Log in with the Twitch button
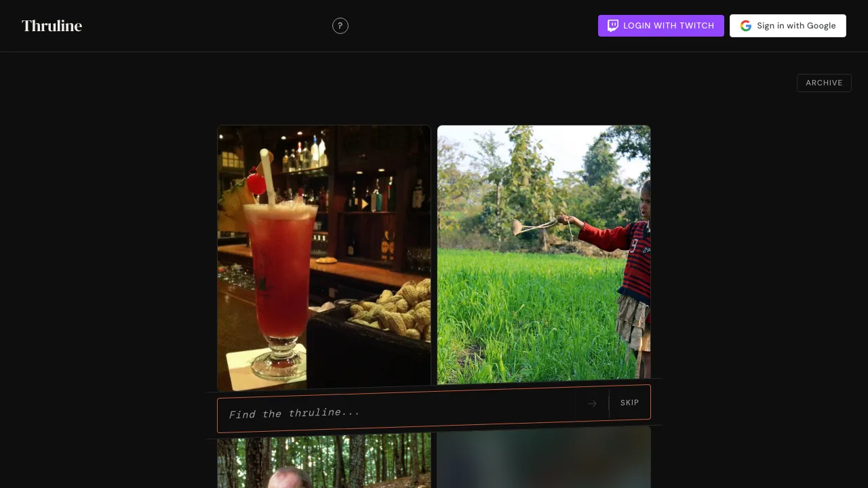The width and height of the screenshot is (868, 488). [661, 26]
